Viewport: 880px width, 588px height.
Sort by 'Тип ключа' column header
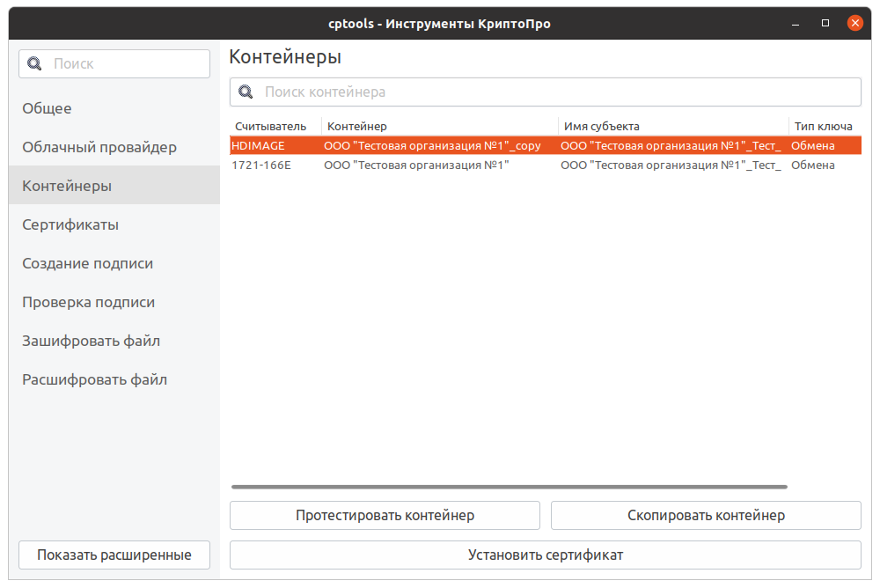tap(825, 127)
